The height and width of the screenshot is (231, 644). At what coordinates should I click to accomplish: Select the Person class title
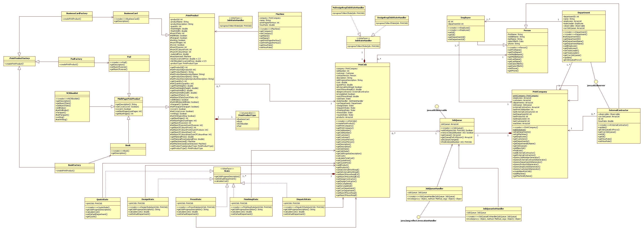[x=527, y=30]
